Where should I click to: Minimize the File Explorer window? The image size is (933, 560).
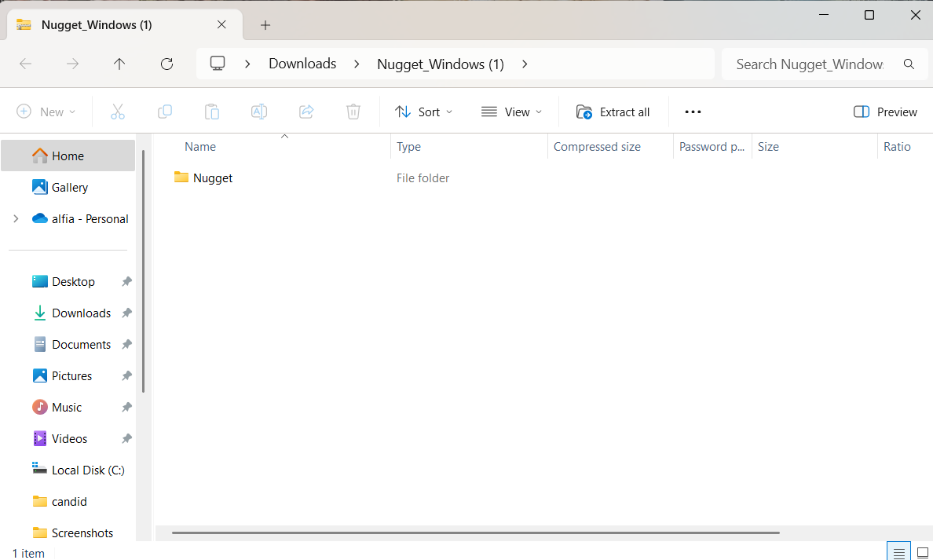[x=824, y=15]
